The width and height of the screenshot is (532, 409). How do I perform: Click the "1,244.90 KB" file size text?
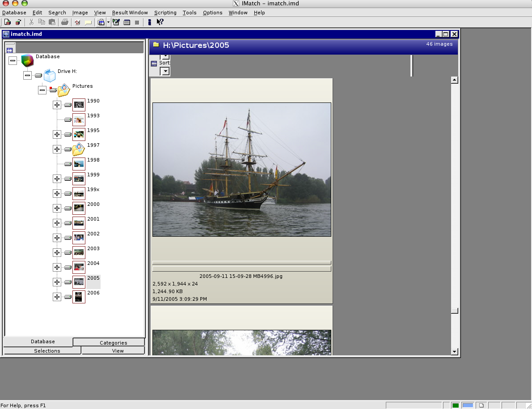pos(168,291)
